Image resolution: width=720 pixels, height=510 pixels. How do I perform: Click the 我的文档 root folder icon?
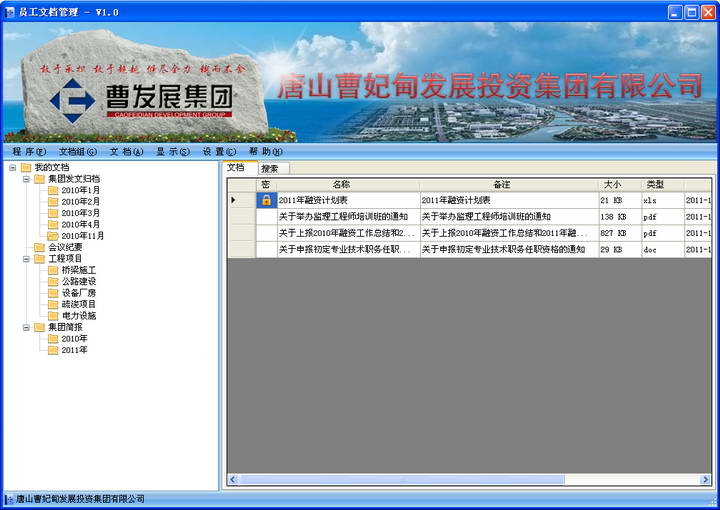(26, 167)
